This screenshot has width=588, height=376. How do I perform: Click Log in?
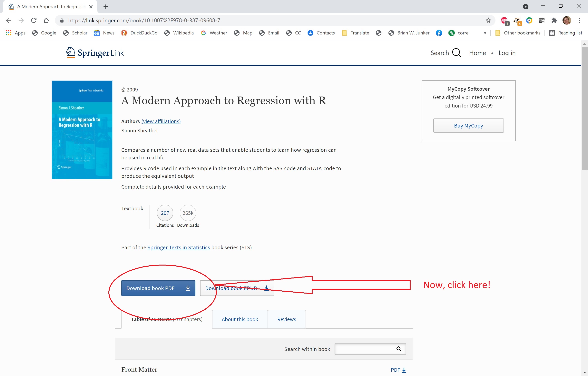(x=507, y=53)
